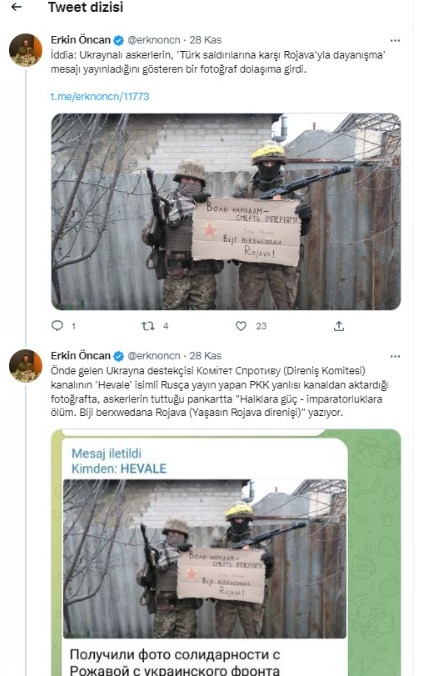The height and width of the screenshot is (676, 428).
Task: Open Erkin Öncan name on first tweet
Action: [81, 40]
